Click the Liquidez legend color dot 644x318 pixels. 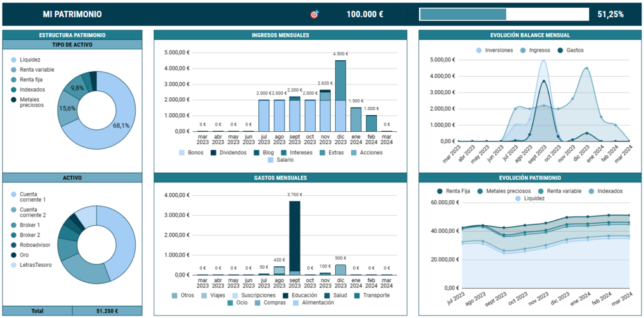[13, 60]
